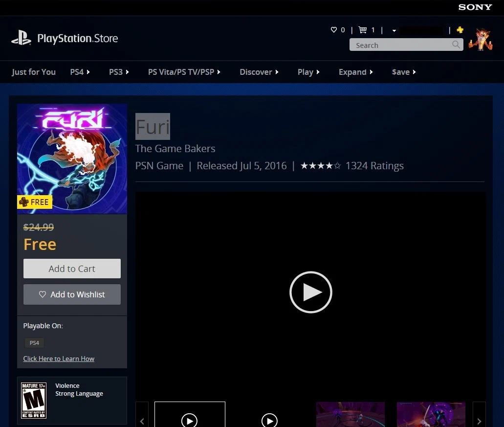Click the PSN Game label
Screen dimensions: 504x427
159,166
